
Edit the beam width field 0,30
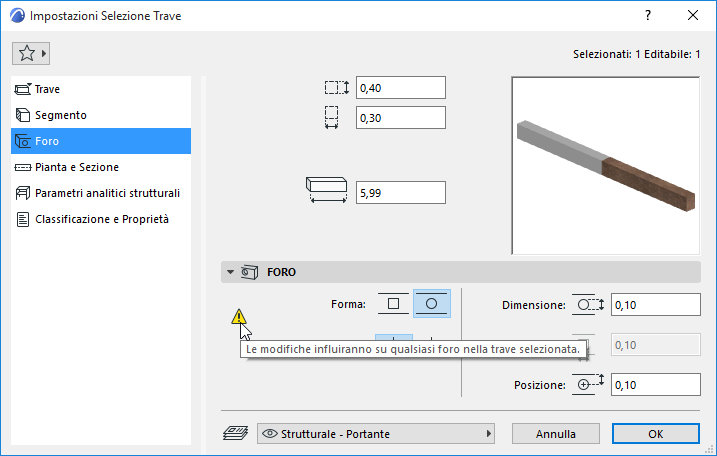[x=400, y=118]
